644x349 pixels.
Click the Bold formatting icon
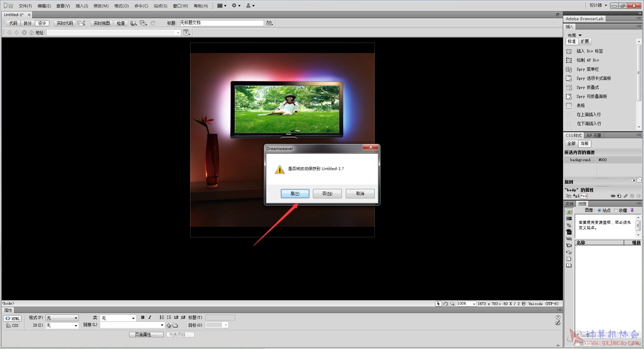143,317
